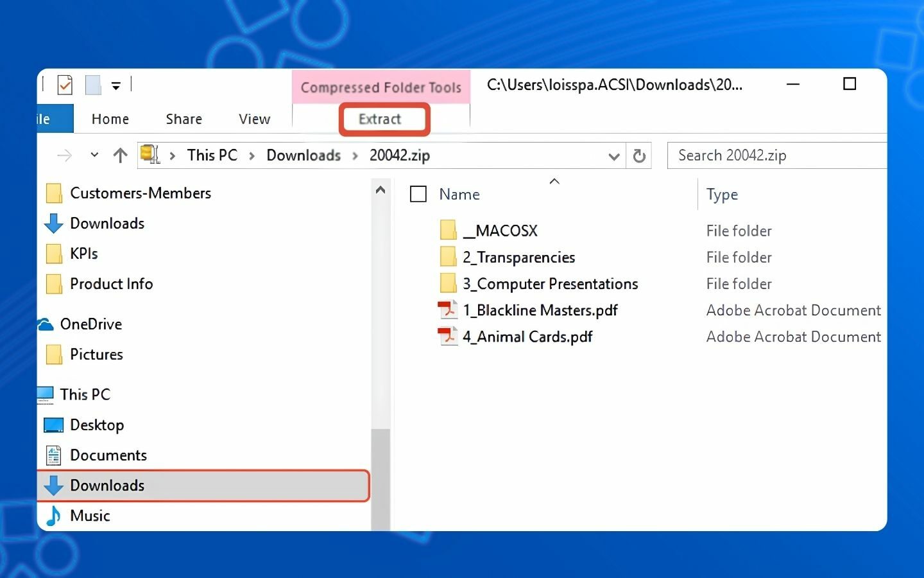Sort files by the Type column header
The width and height of the screenshot is (924, 578).
pos(722,195)
